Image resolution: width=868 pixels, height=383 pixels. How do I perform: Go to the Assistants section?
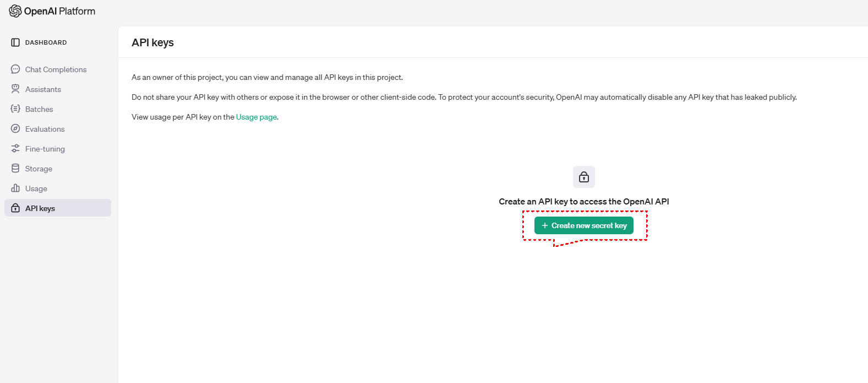pyautogui.click(x=58, y=89)
